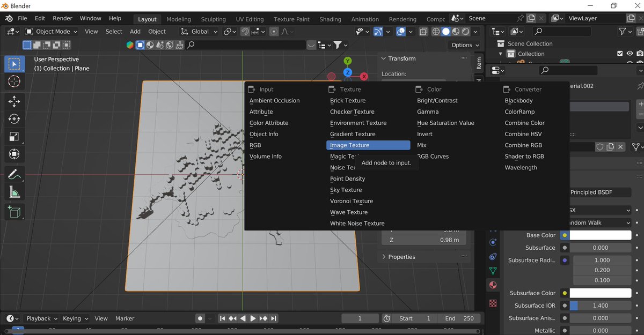The image size is (644, 335).
Task: Open the Object Data properties tab
Action: click(493, 271)
